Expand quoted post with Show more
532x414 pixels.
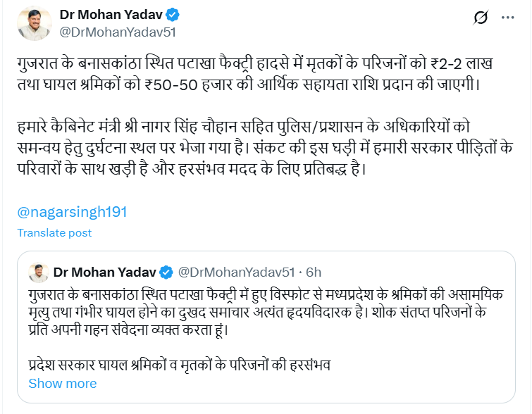62,384
